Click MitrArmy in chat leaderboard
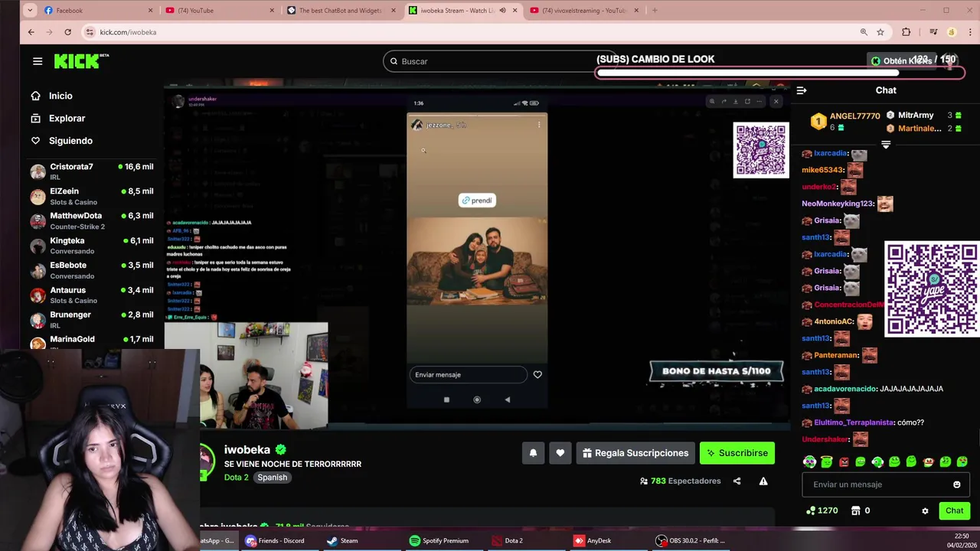Viewport: 980px width, 551px height. pyautogui.click(x=916, y=116)
